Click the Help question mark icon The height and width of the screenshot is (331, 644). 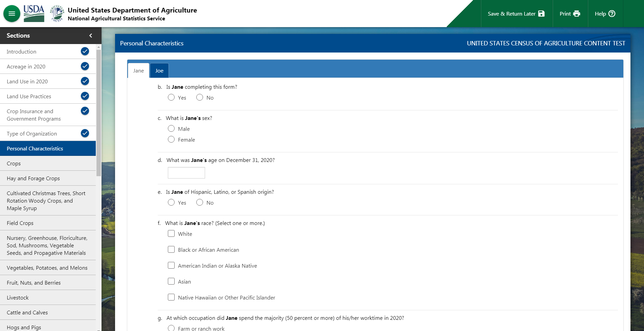point(612,14)
